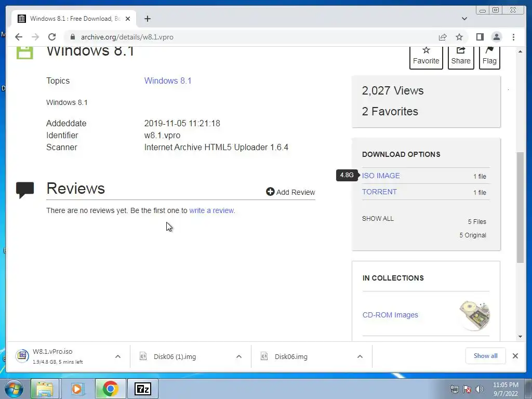Screen dimensions: 532x399
Task: Download the TORRENT option
Action: point(379,192)
